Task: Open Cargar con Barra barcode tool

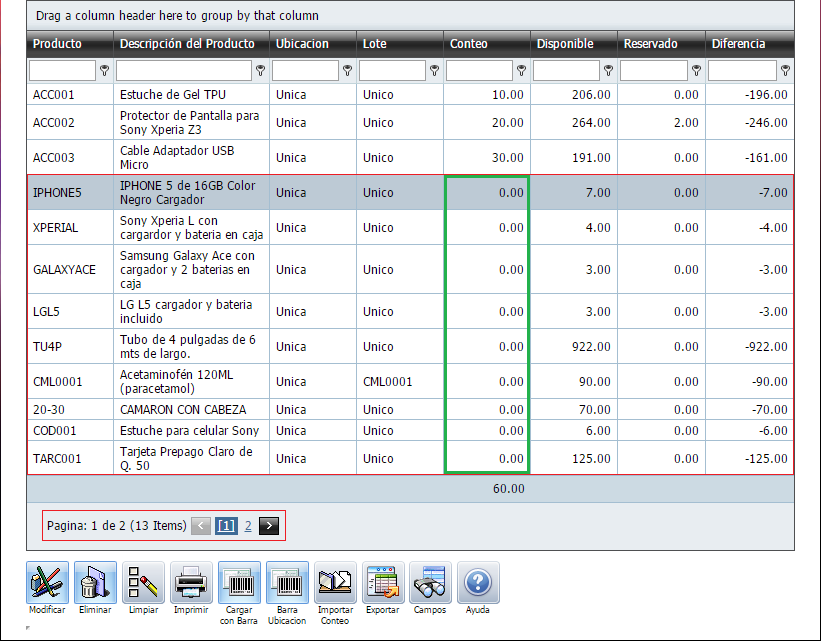Action: [x=239, y=582]
